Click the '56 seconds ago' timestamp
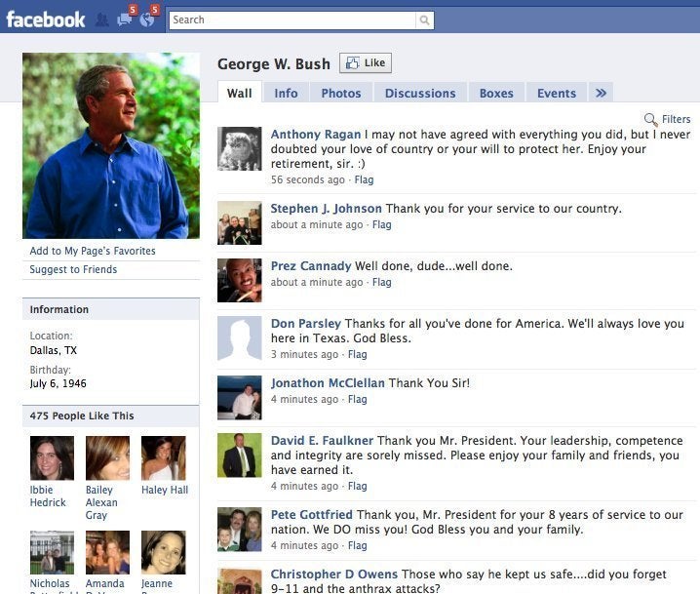 pyautogui.click(x=307, y=180)
